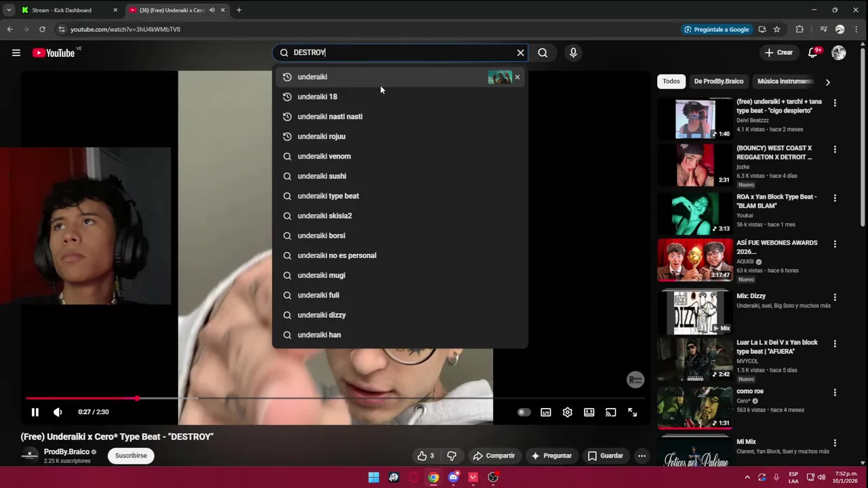
Task: Open YouTube notifications bell
Action: (x=813, y=53)
